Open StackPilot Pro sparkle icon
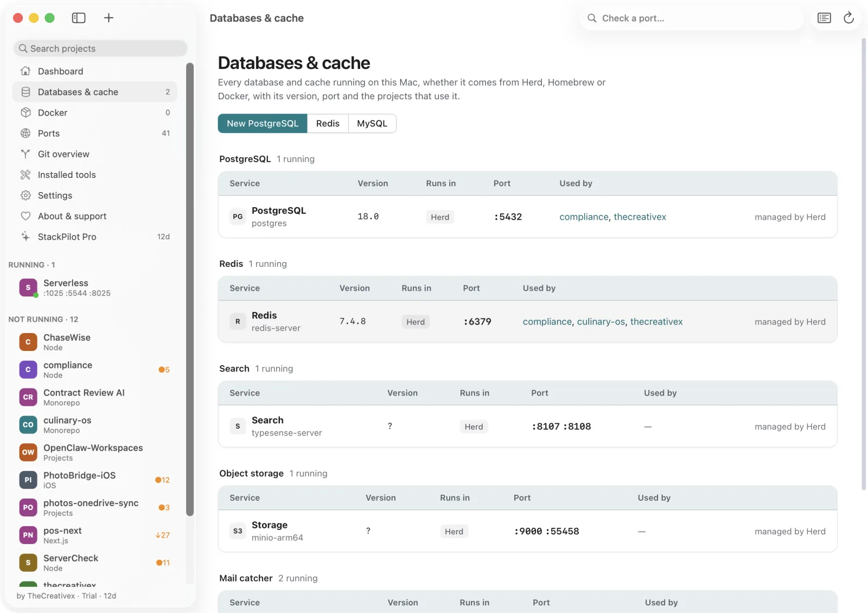The image size is (868, 613). coord(25,237)
